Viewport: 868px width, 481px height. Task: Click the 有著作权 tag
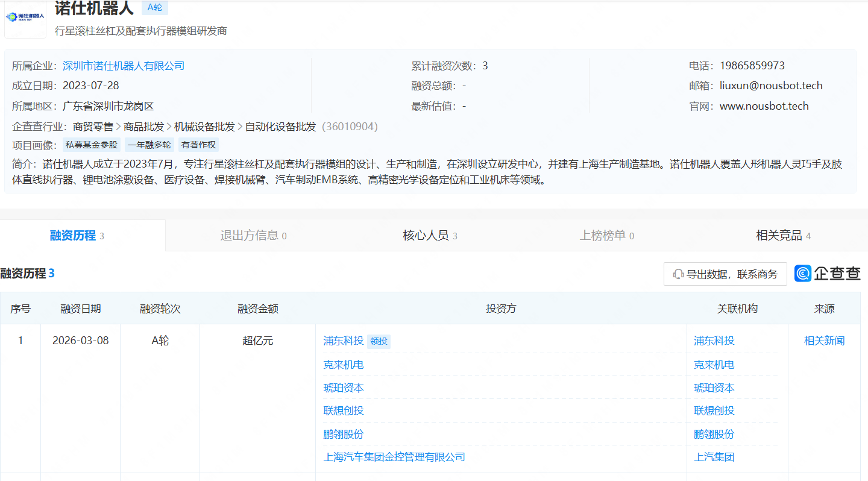pos(198,145)
